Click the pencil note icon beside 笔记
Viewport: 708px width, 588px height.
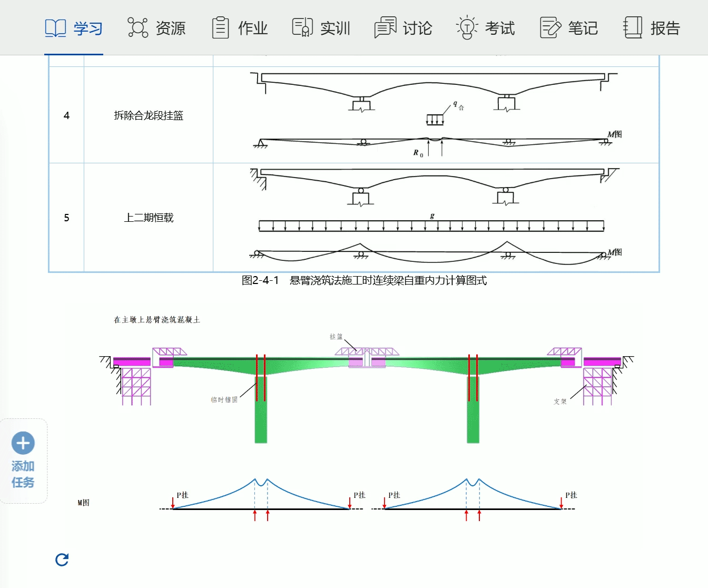point(550,27)
